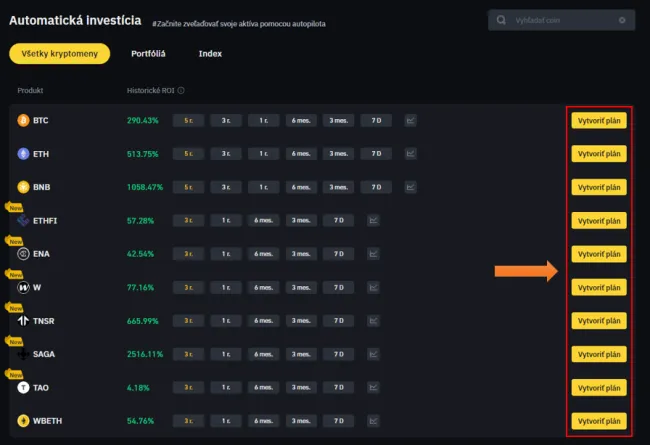650x445 pixels.
Task: Click Vytvoriť plán for ENA
Action: pyautogui.click(x=599, y=254)
